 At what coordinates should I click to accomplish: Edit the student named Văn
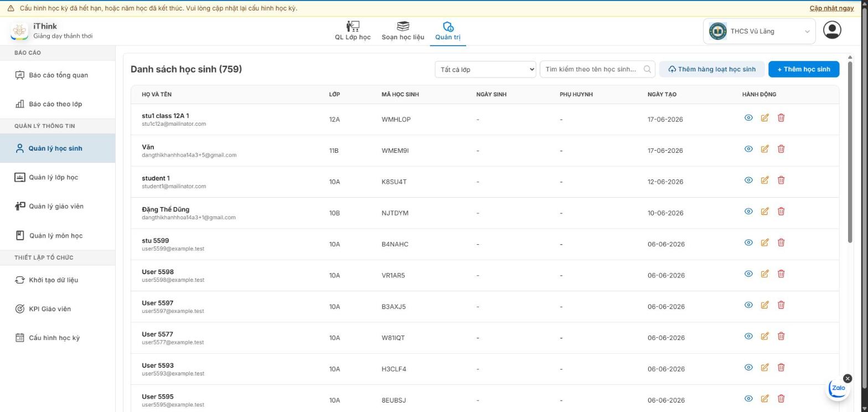[x=764, y=149]
